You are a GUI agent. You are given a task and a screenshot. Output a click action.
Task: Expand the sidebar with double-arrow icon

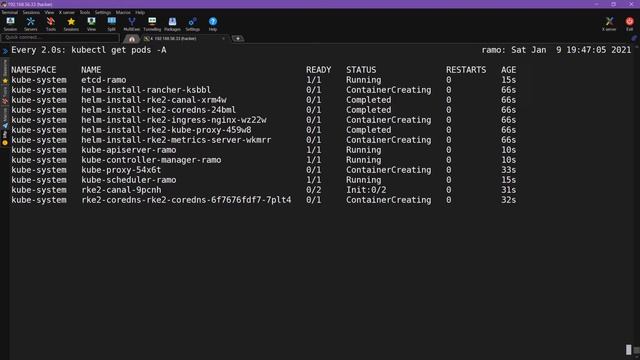click(x=5, y=51)
